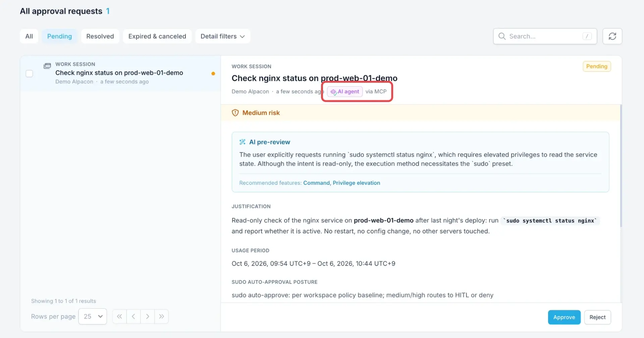Viewport: 644px width, 338px height.
Task: Go to next page of results
Action: pos(148,317)
